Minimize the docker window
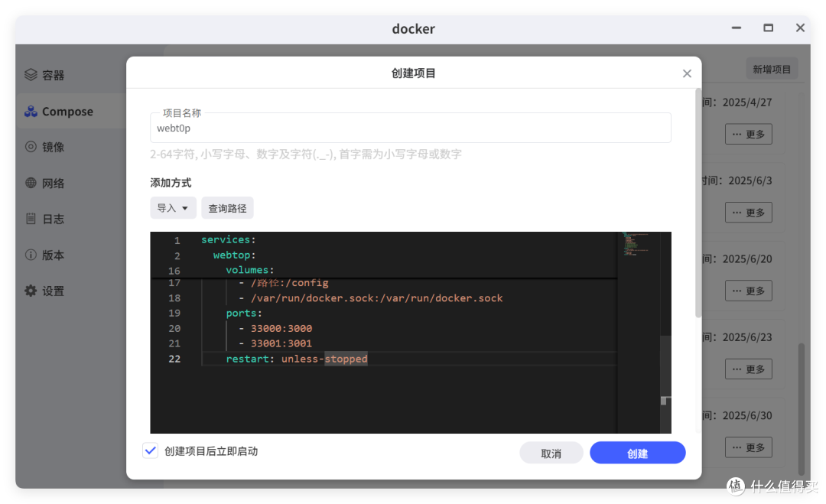826x504 pixels. [737, 28]
